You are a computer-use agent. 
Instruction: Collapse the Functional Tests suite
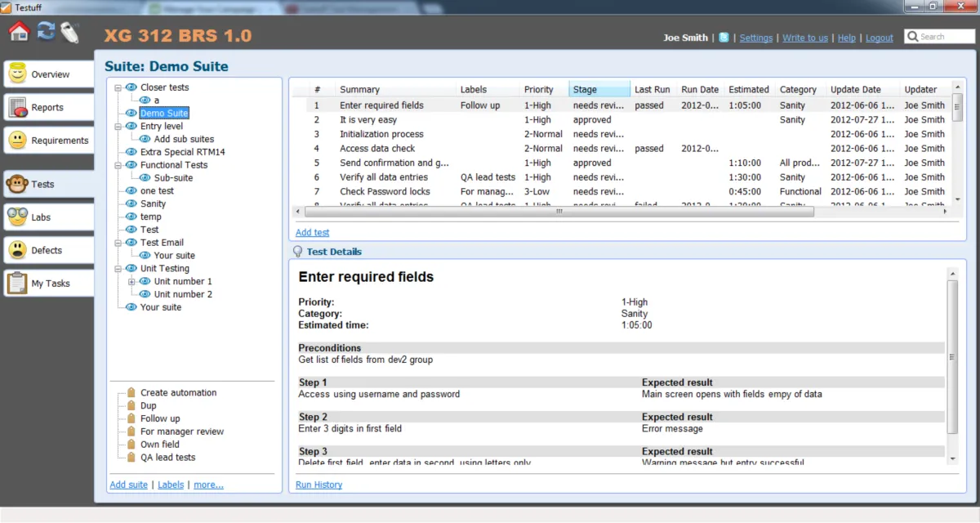[118, 165]
